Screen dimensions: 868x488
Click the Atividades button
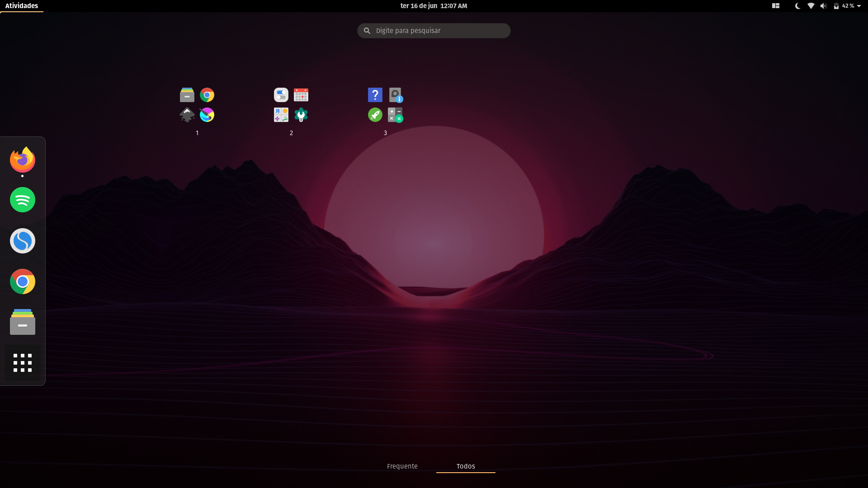click(x=21, y=6)
